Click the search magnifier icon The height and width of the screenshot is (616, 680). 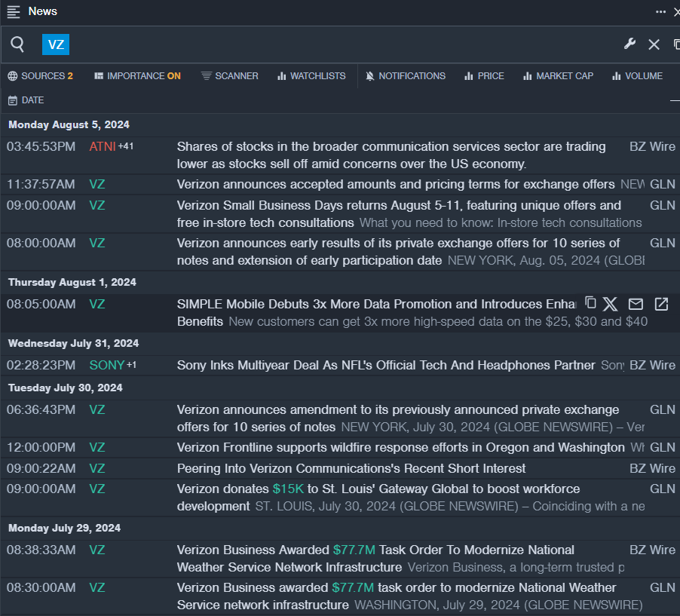point(17,44)
